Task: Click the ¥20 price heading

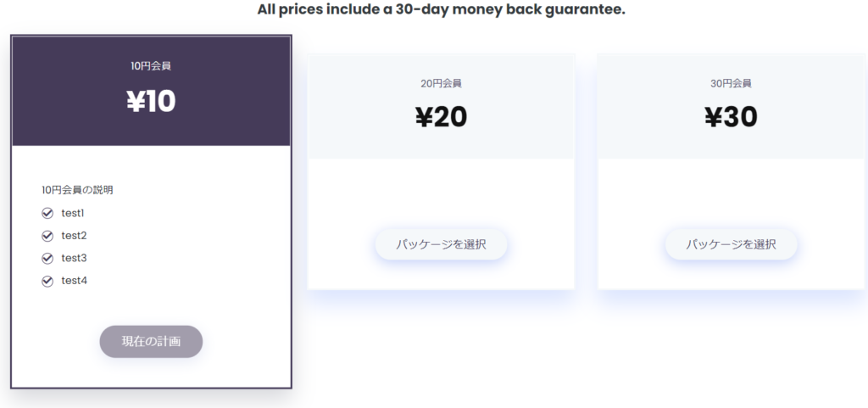Action: 441,117
